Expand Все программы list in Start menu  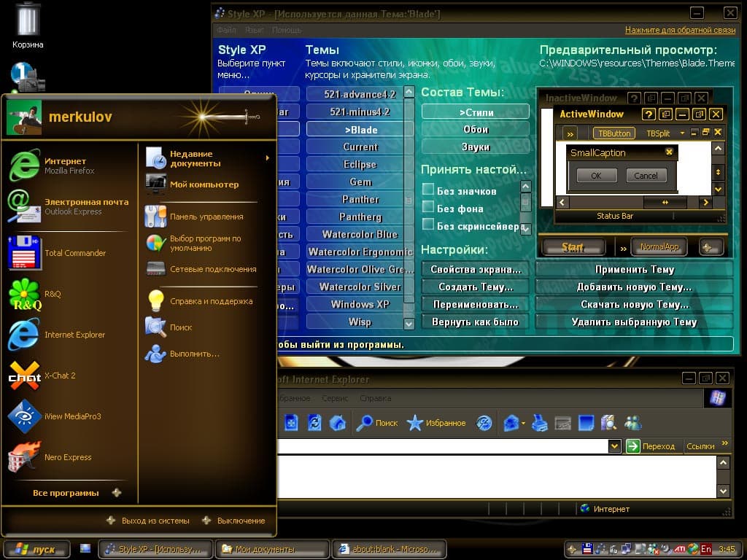(x=76, y=493)
